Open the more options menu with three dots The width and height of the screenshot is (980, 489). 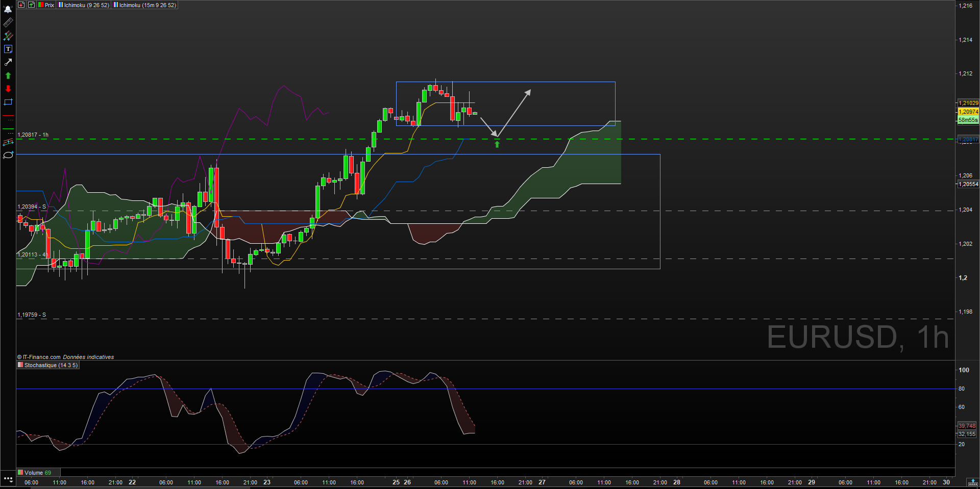tap(8, 479)
